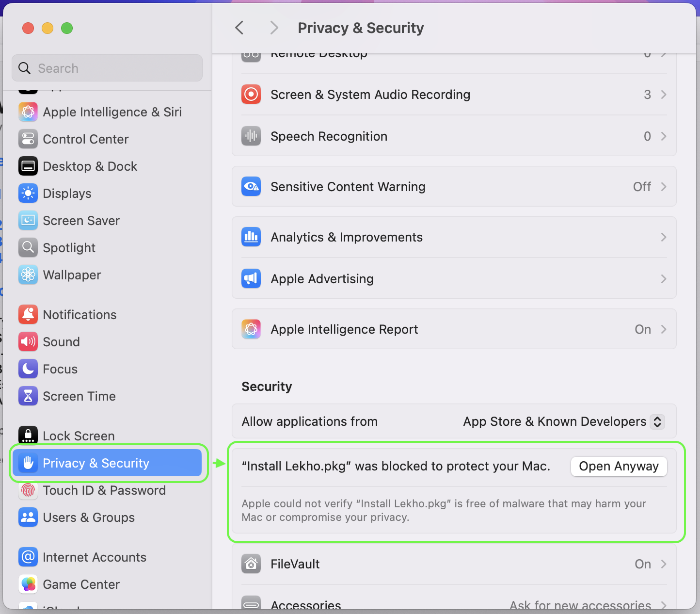Select Screen Time in the sidebar

pyautogui.click(x=107, y=396)
